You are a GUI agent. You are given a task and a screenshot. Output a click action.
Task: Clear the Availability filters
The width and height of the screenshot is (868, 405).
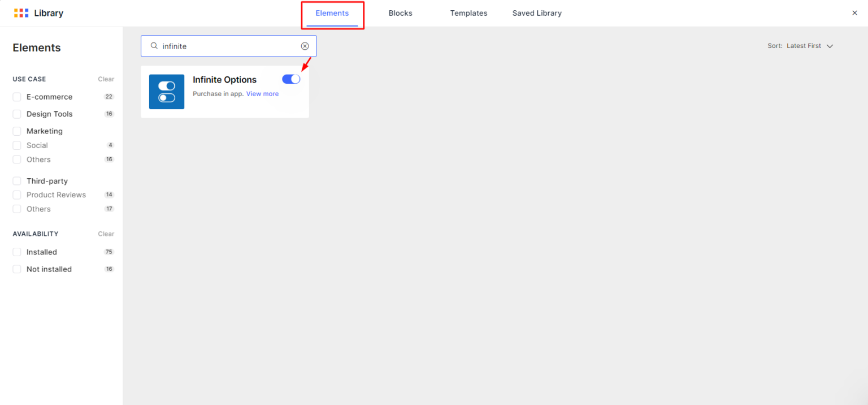pyautogui.click(x=106, y=234)
